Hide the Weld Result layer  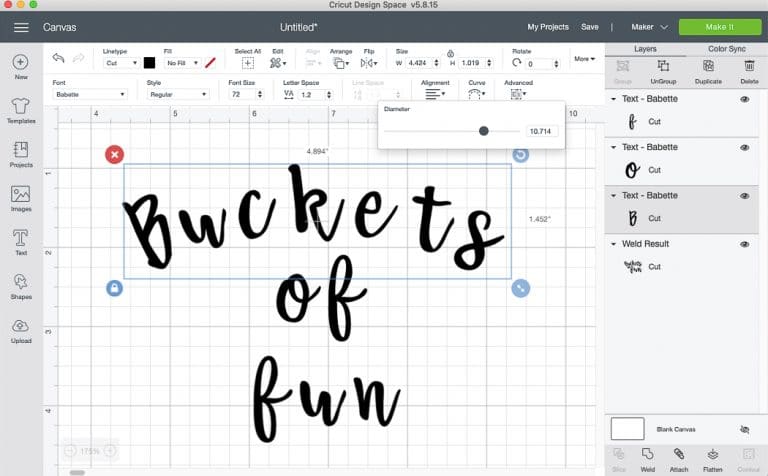pos(745,244)
